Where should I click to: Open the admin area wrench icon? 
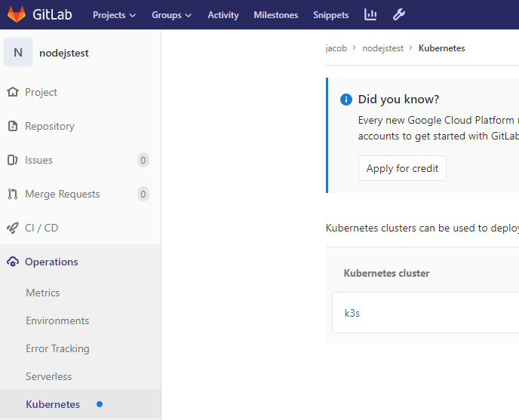399,14
